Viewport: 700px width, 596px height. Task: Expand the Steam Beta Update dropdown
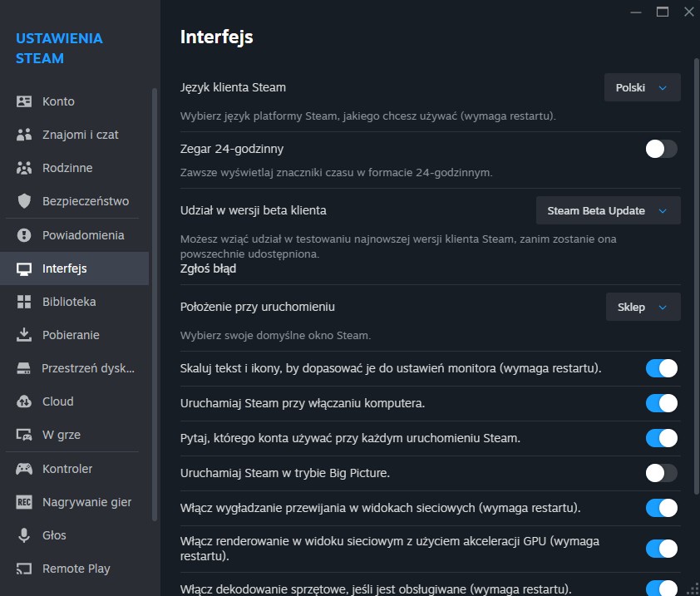tap(608, 210)
